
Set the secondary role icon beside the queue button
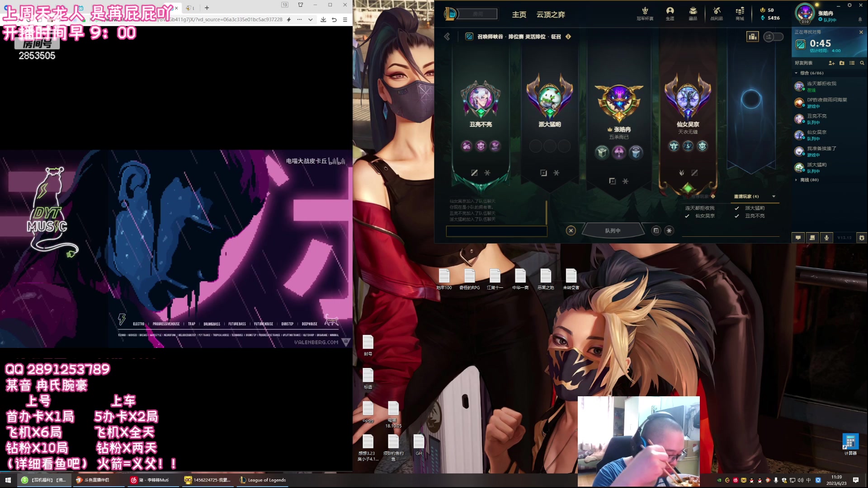tap(670, 230)
